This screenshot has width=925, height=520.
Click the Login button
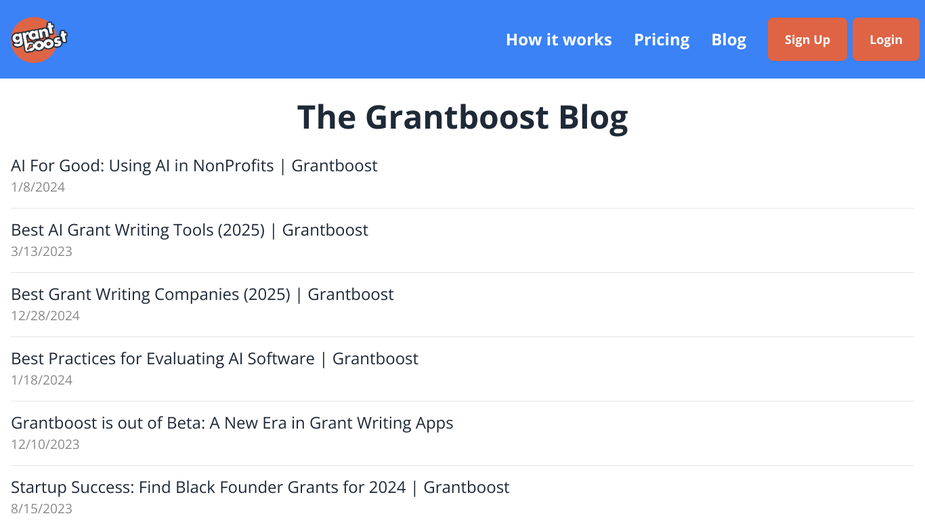885,40
